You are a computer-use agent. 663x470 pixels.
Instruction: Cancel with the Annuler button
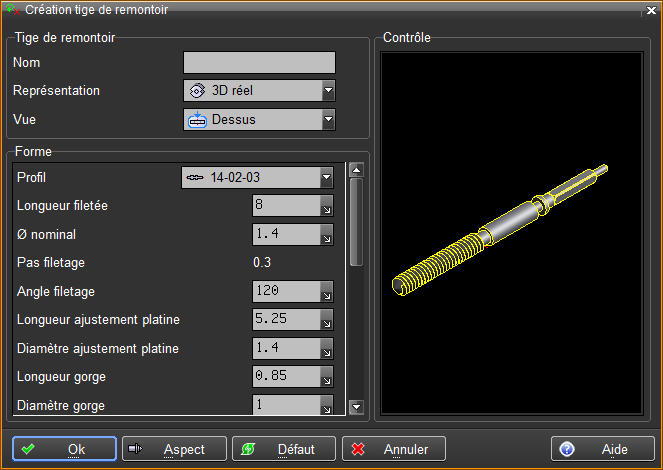coord(394,449)
